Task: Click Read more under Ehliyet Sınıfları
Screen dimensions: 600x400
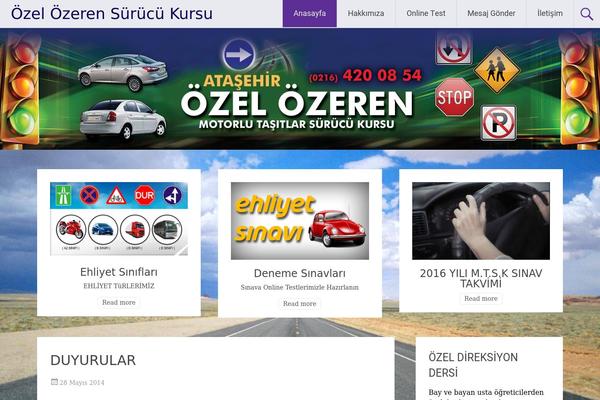Action: pyautogui.click(x=119, y=302)
